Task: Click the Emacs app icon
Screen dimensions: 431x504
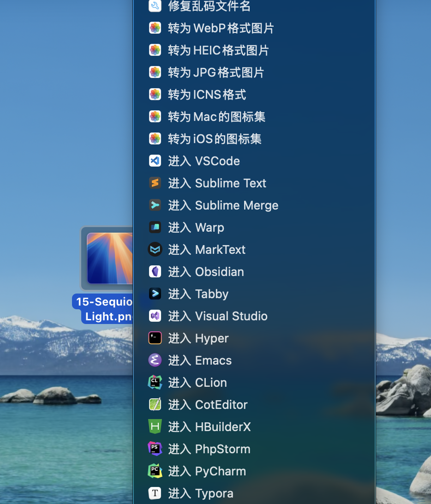Action: click(x=155, y=360)
